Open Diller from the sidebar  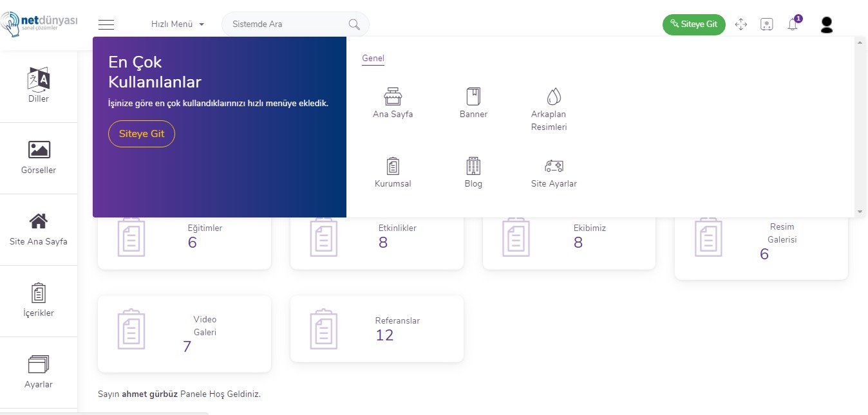click(x=39, y=86)
